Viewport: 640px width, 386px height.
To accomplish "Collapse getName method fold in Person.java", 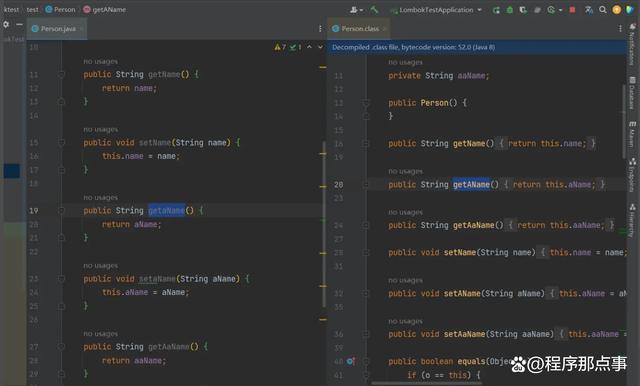I will point(61,75).
